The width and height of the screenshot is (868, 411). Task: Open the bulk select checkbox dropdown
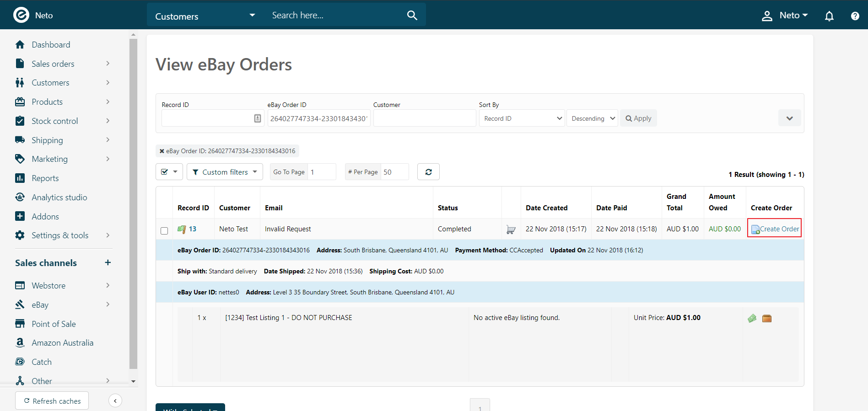169,172
